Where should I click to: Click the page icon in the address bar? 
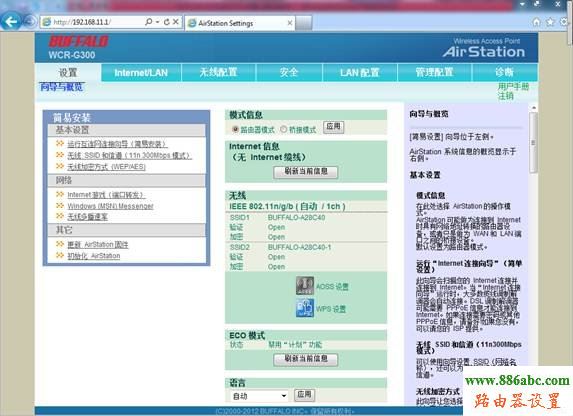click(x=47, y=22)
